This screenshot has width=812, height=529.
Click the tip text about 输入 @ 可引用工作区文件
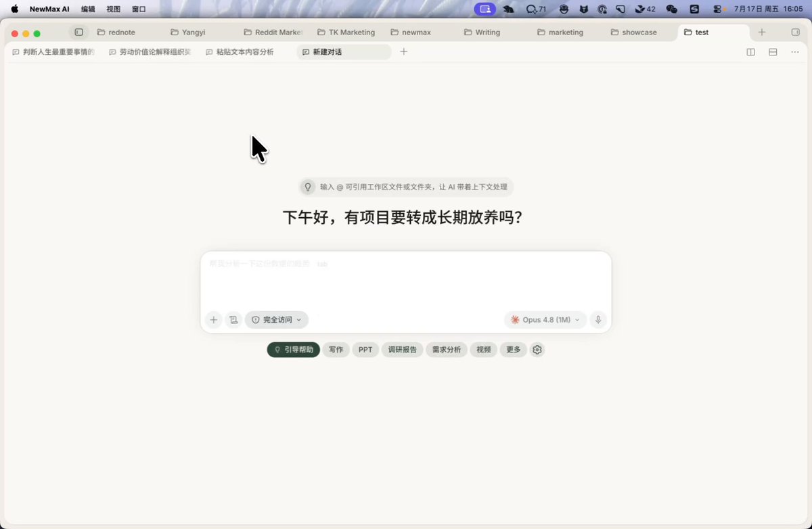click(x=414, y=187)
